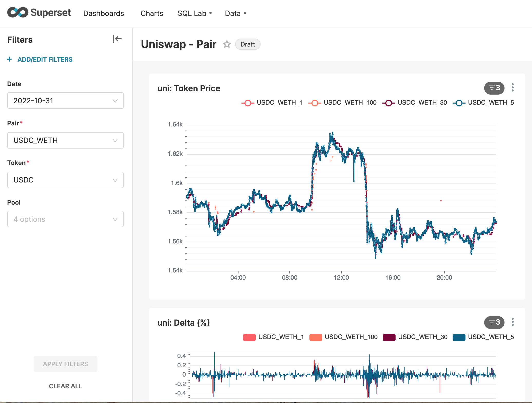
Task: Click the isolated outlier point near 20:00
Action: (x=441, y=200)
